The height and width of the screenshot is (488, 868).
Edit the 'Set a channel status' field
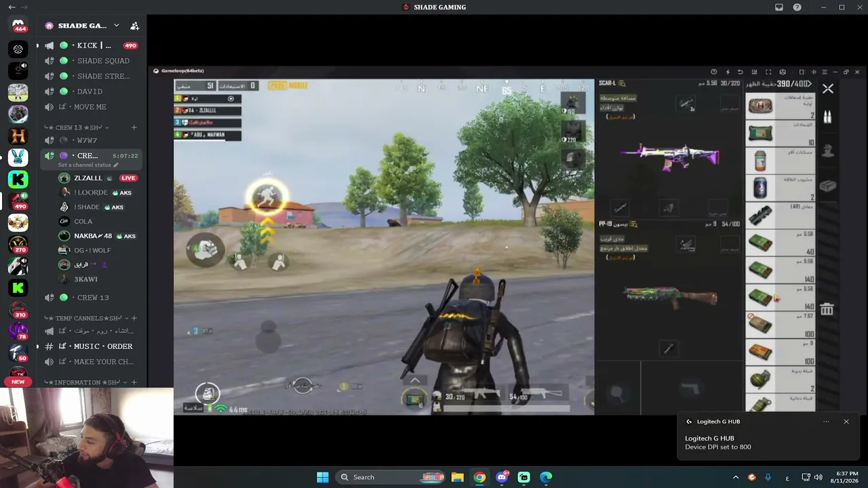pyautogui.click(x=88, y=165)
